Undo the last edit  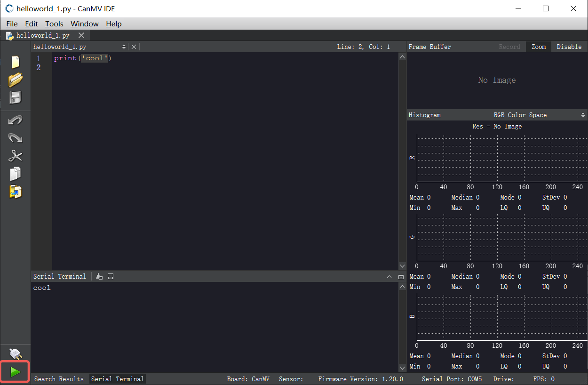(x=16, y=120)
